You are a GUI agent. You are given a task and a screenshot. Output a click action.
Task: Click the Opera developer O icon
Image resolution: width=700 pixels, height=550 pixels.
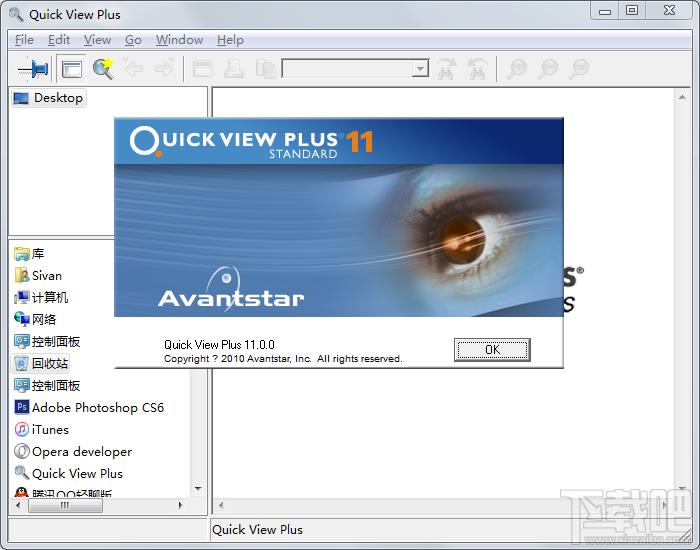coord(21,451)
